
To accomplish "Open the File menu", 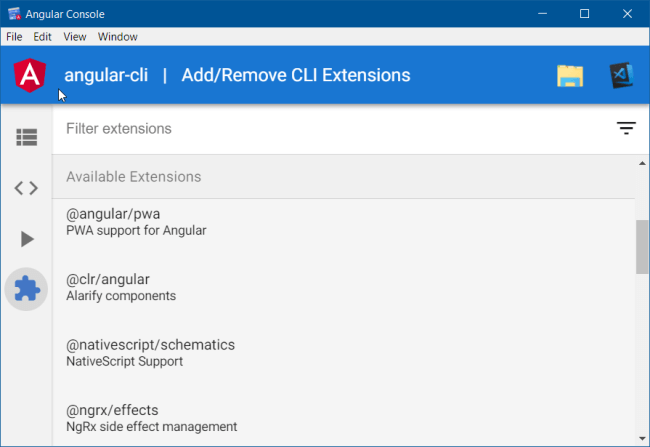I will click(x=14, y=37).
